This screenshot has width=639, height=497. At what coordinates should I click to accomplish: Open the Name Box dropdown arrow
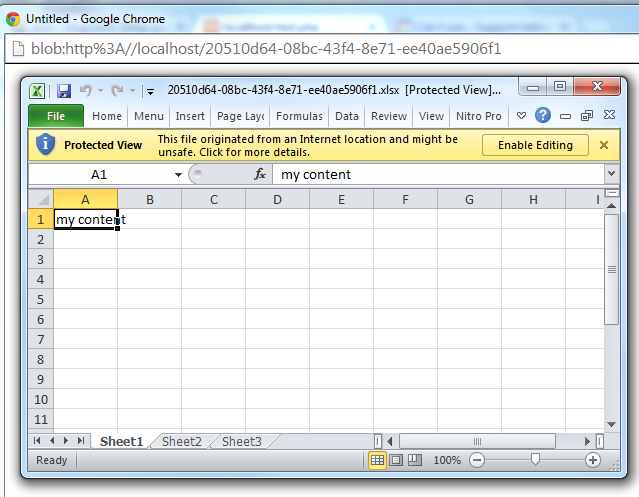(x=178, y=174)
